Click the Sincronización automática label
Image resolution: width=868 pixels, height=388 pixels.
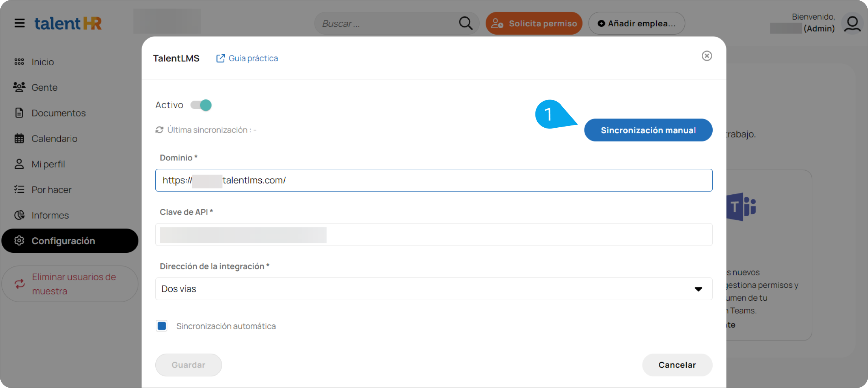[x=226, y=326]
